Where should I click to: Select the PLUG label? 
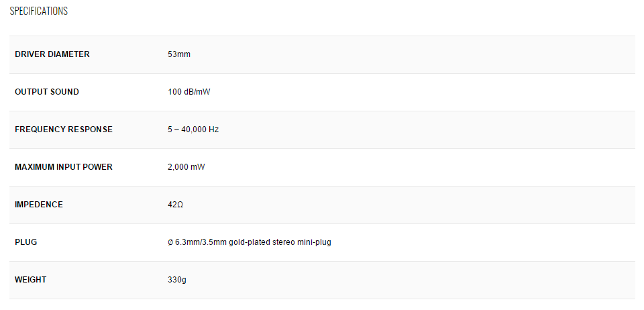click(x=26, y=242)
